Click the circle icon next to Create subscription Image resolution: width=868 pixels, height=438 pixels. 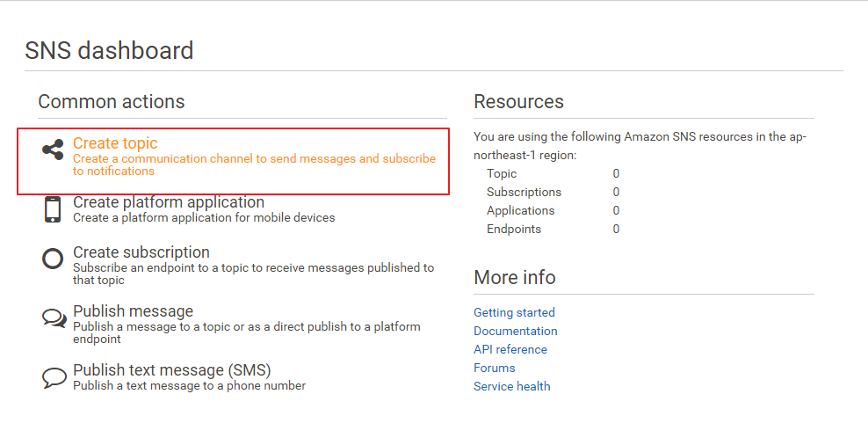[x=53, y=259]
